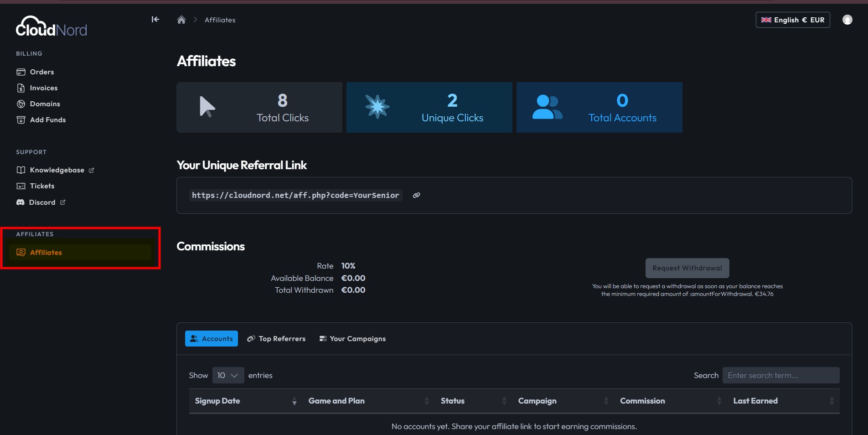Sort by Status column
This screenshot has width=868, height=435.
click(x=474, y=401)
